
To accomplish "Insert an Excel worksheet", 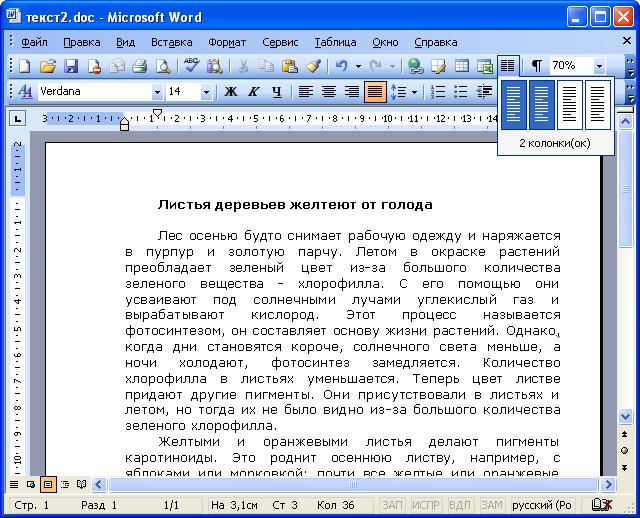I will tap(485, 66).
